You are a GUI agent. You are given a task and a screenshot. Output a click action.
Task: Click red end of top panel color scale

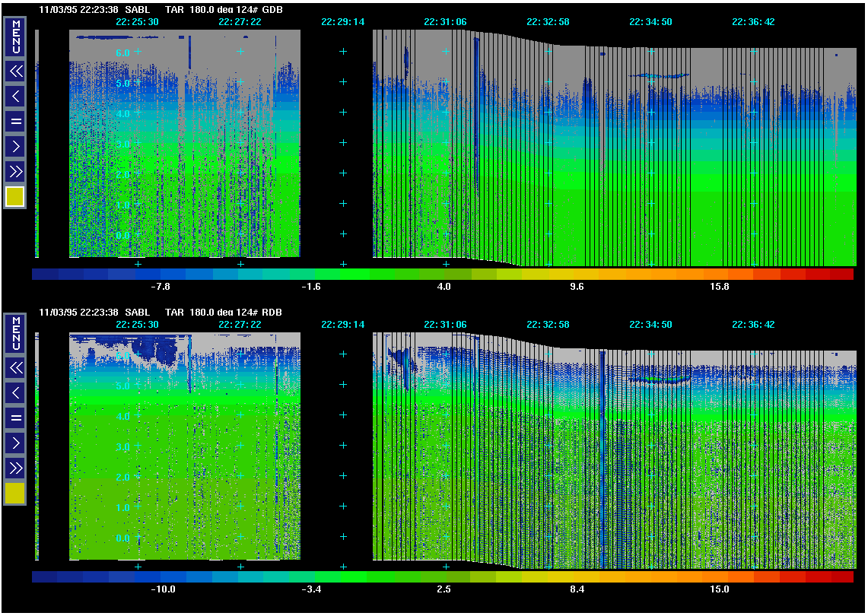tap(841, 274)
